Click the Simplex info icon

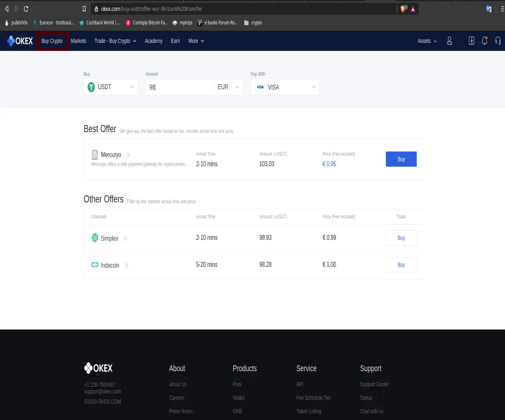pos(125,238)
